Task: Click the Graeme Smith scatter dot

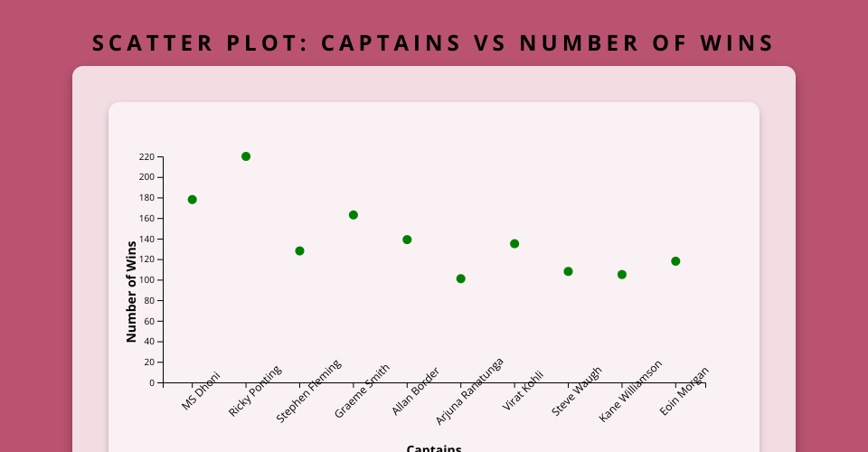Action: click(x=354, y=215)
